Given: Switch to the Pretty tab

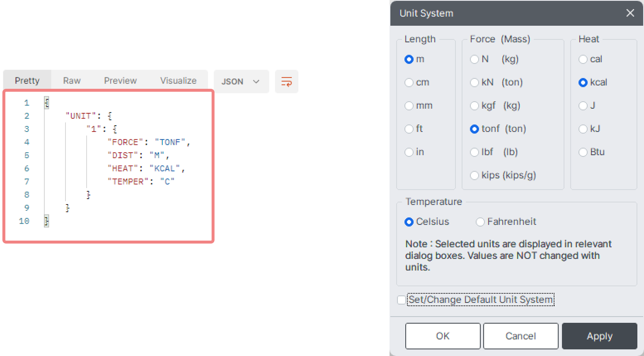Looking at the screenshot, I should 27,80.
